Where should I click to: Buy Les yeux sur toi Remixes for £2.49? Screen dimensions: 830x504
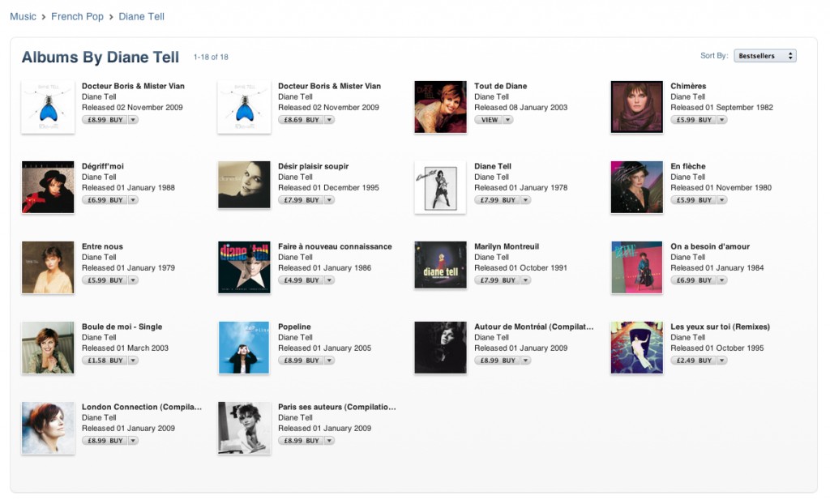tap(694, 361)
